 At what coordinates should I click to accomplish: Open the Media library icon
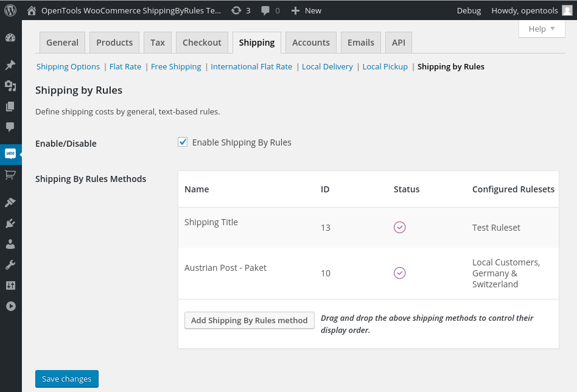[x=10, y=86]
